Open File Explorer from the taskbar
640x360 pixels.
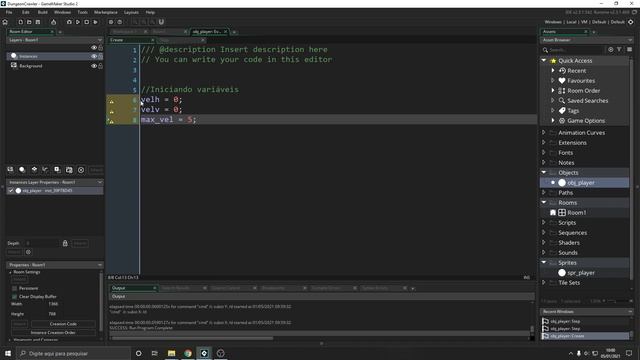click(x=171, y=353)
